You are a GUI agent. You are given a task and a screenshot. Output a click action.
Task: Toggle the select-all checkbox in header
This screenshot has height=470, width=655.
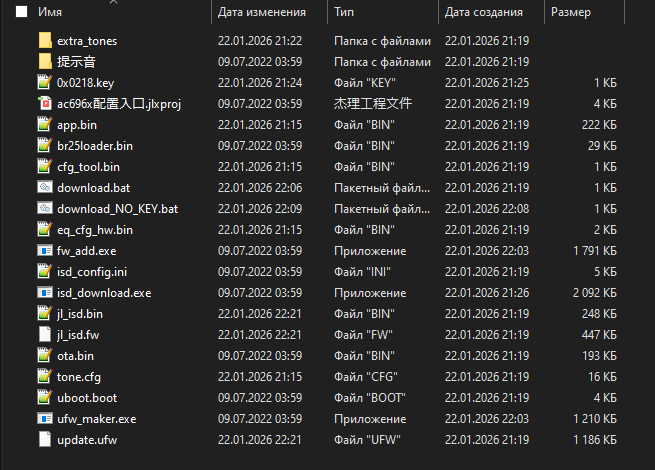[x=21, y=13]
